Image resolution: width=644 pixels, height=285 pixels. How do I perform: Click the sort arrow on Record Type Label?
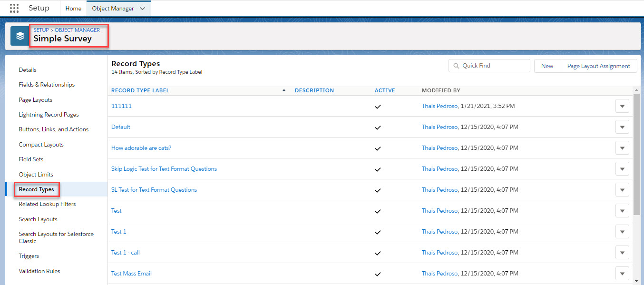[x=284, y=90]
